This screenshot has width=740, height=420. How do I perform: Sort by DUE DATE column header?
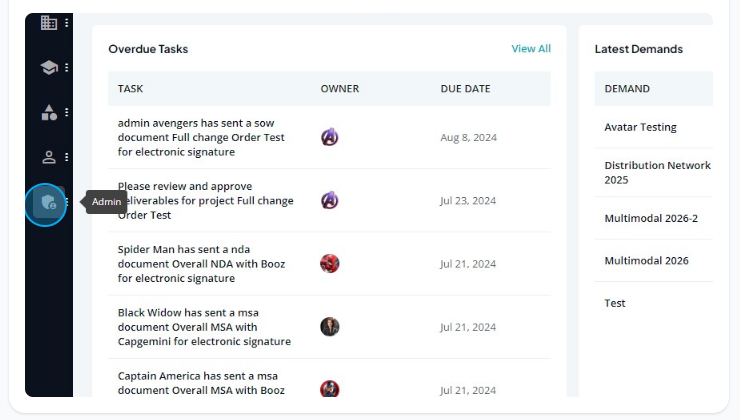pos(465,89)
